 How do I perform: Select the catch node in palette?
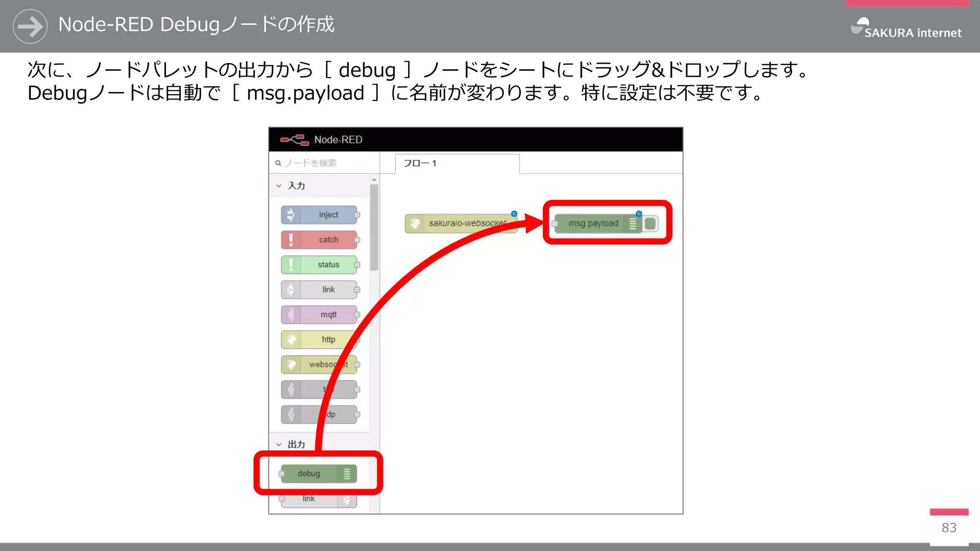[319, 240]
